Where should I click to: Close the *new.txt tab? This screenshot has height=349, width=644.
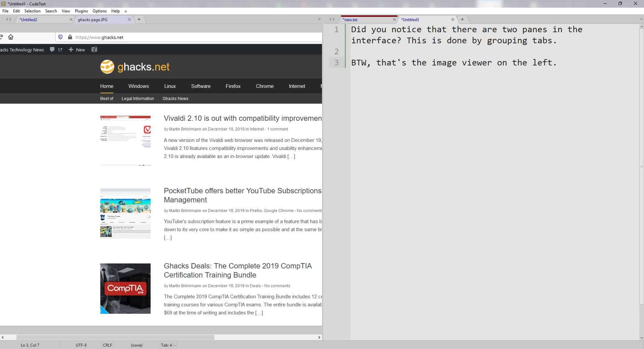[394, 19]
